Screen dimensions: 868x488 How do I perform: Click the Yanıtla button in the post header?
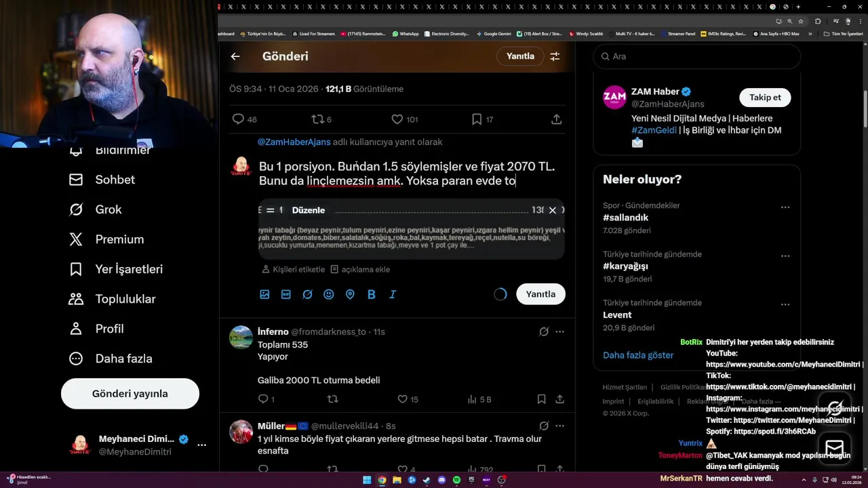520,56
